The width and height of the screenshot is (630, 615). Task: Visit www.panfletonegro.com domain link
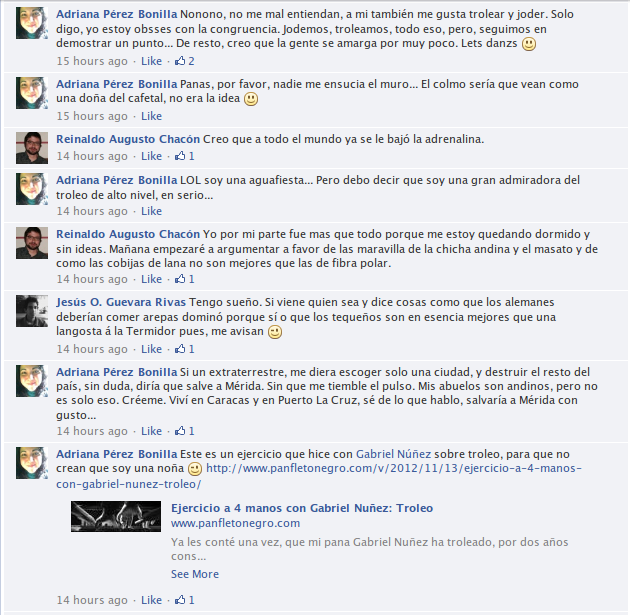pos(235,523)
